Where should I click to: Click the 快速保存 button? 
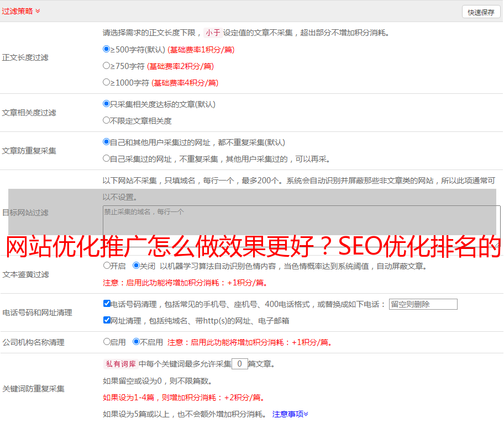pyautogui.click(x=481, y=12)
